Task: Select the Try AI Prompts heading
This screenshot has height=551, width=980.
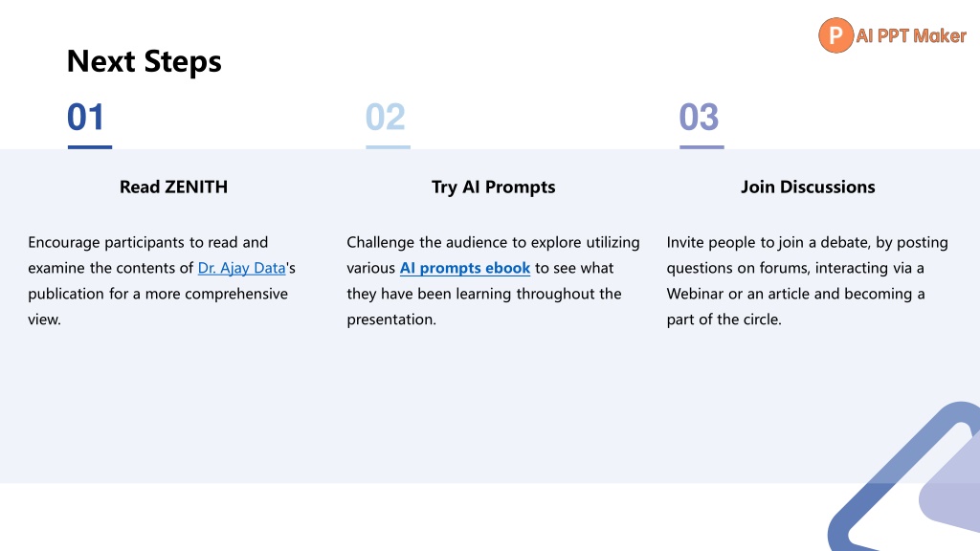Action: pyautogui.click(x=493, y=187)
